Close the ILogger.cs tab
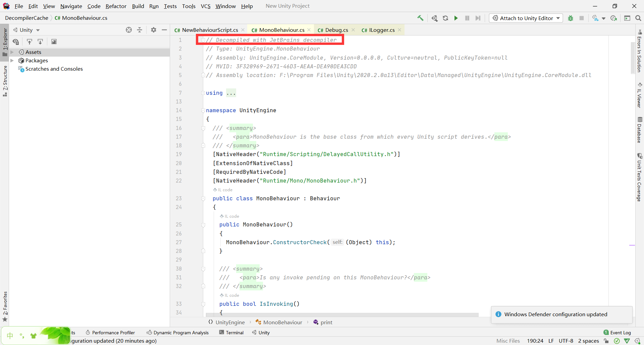The image size is (644, 345). tap(399, 30)
